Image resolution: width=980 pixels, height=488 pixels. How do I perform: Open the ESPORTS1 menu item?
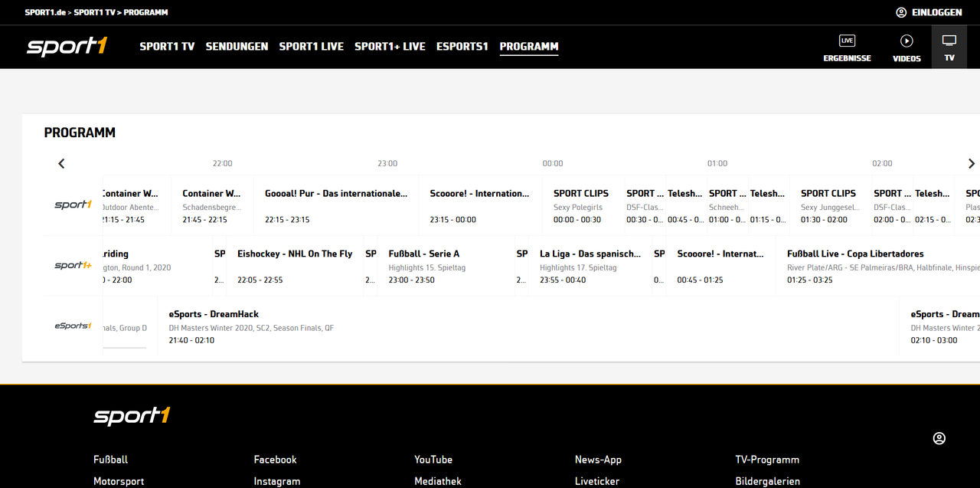pos(462,47)
